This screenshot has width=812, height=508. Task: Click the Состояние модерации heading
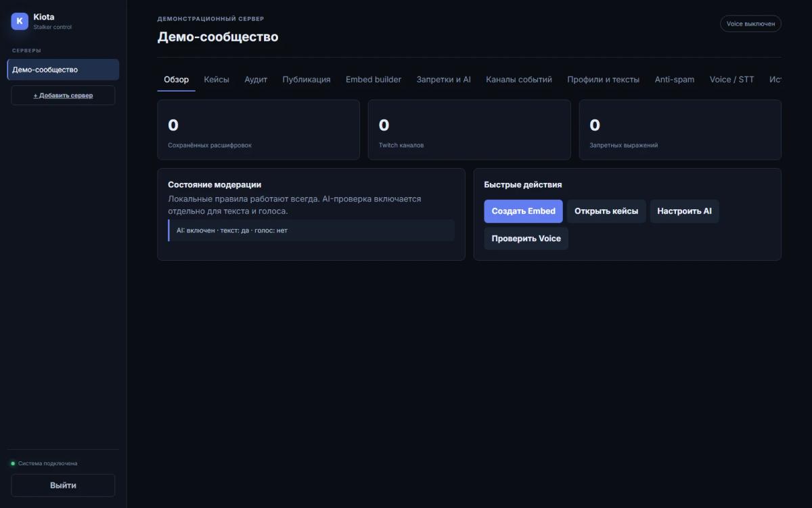click(215, 184)
